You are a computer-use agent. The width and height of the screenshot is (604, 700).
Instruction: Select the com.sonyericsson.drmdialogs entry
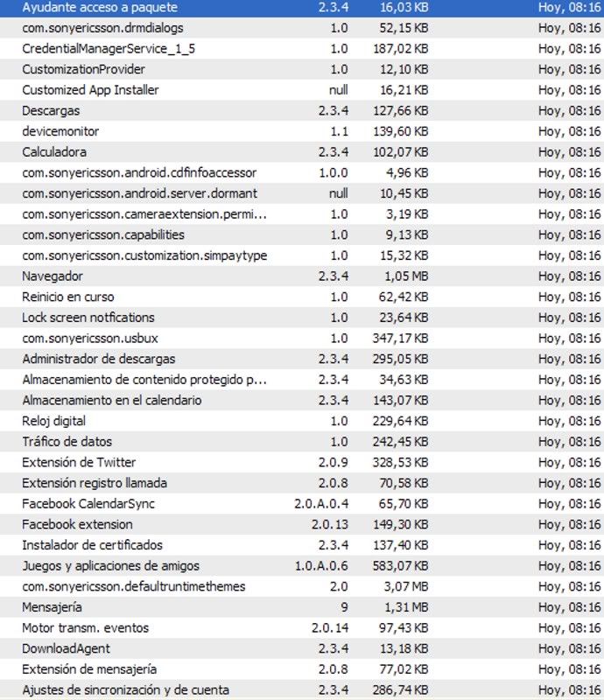click(302, 28)
